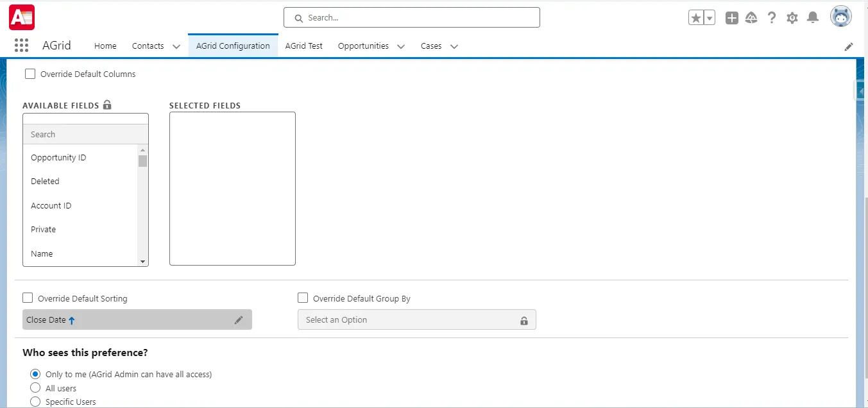Open the App Launcher waffle icon

coord(21,45)
